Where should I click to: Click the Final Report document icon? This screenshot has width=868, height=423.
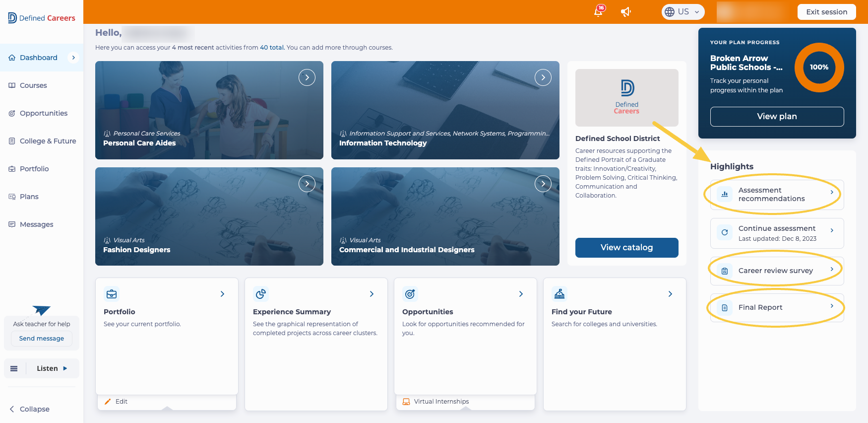725,308
